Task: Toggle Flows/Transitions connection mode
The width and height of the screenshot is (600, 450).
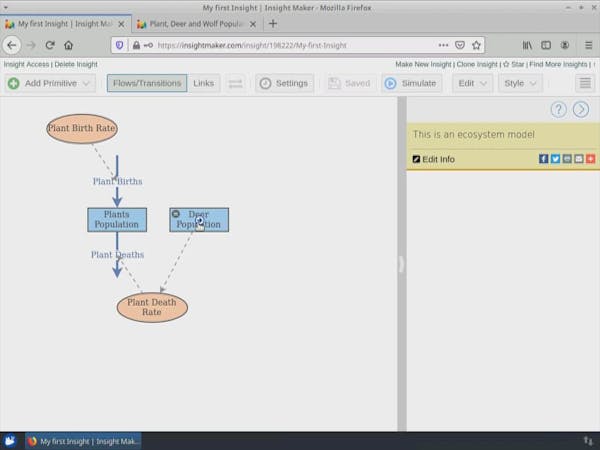Action: click(x=147, y=83)
